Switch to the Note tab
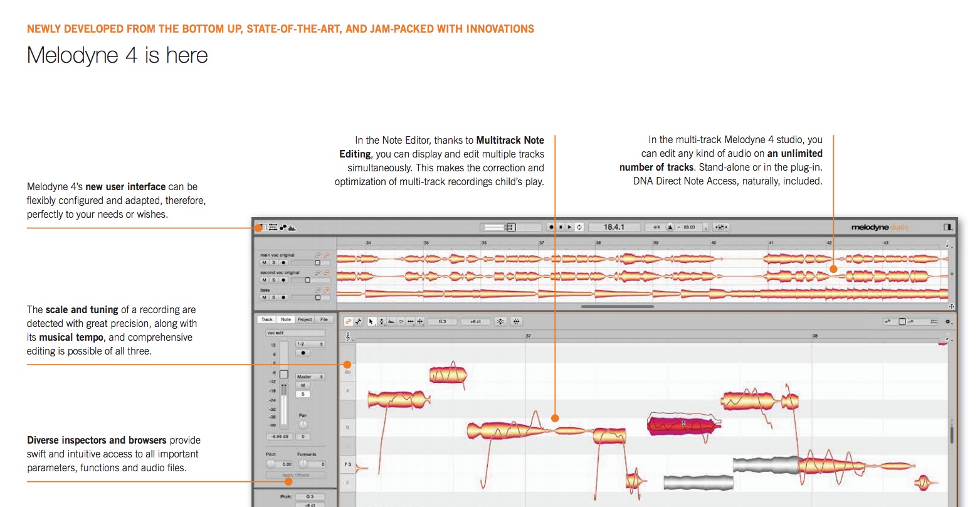 (x=286, y=319)
